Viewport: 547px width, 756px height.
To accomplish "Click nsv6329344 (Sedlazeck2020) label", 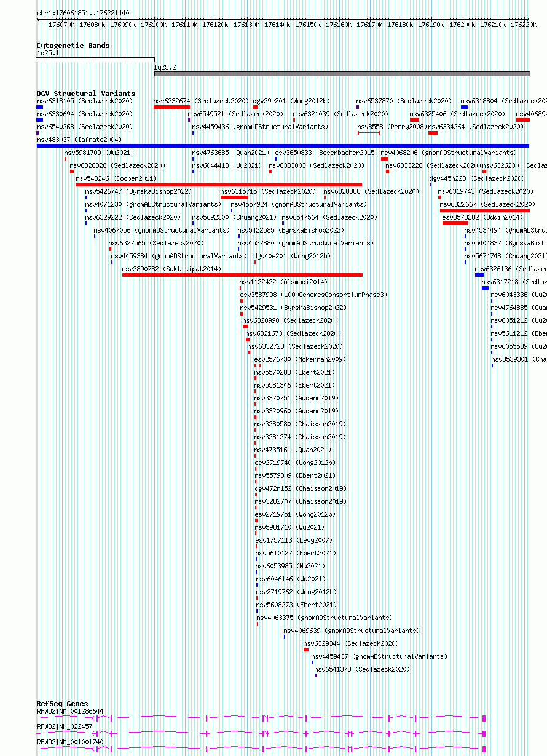I will 352,643.
